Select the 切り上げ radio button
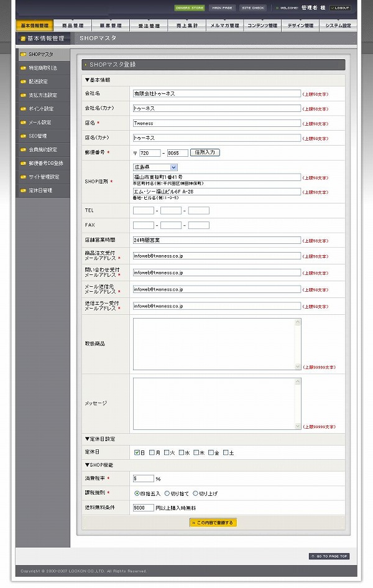Image resolution: width=373 pixels, height=588 pixels. pos(195,493)
